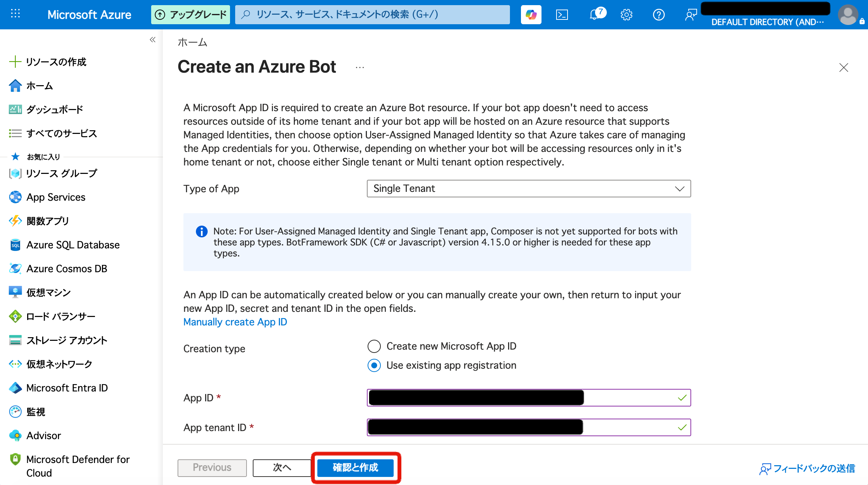Screen dimensions: 868x485
Task: Go to ダッシュボード in the sidebar
Action: (x=55, y=109)
